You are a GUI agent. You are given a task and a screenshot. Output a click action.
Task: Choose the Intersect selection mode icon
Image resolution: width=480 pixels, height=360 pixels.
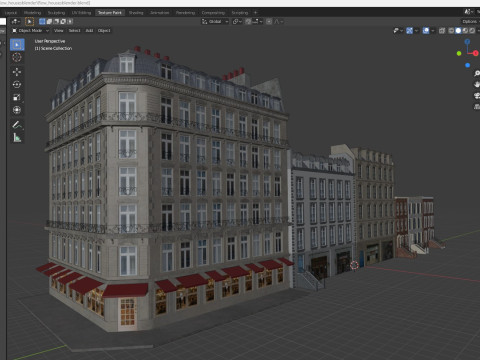click(70, 21)
